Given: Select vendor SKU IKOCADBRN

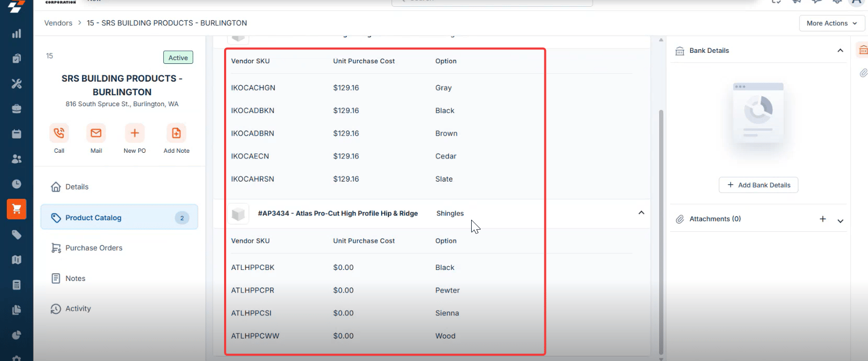Looking at the screenshot, I should tap(253, 133).
